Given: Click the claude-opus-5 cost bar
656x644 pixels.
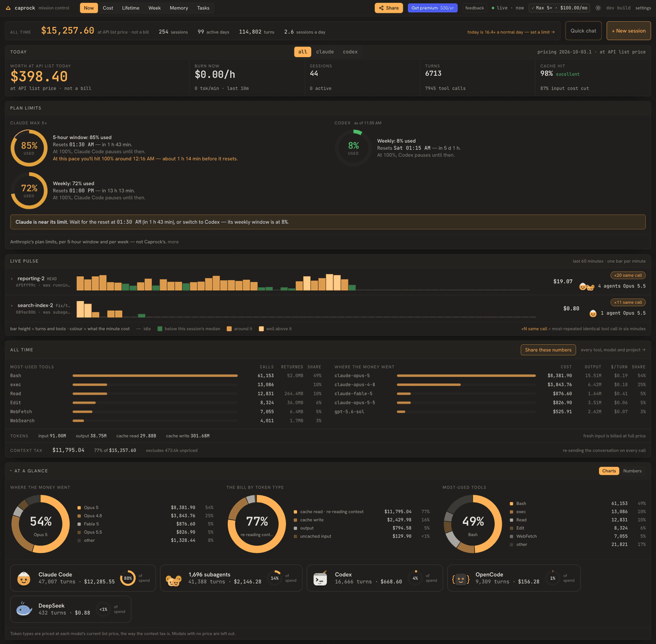Looking at the screenshot, I should 466,376.
